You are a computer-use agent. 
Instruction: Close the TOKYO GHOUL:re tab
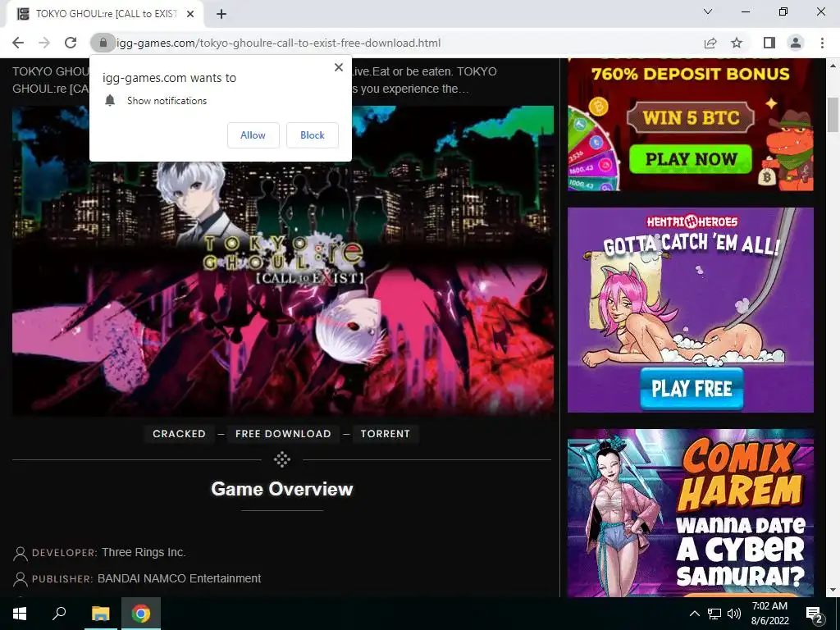[x=190, y=14]
